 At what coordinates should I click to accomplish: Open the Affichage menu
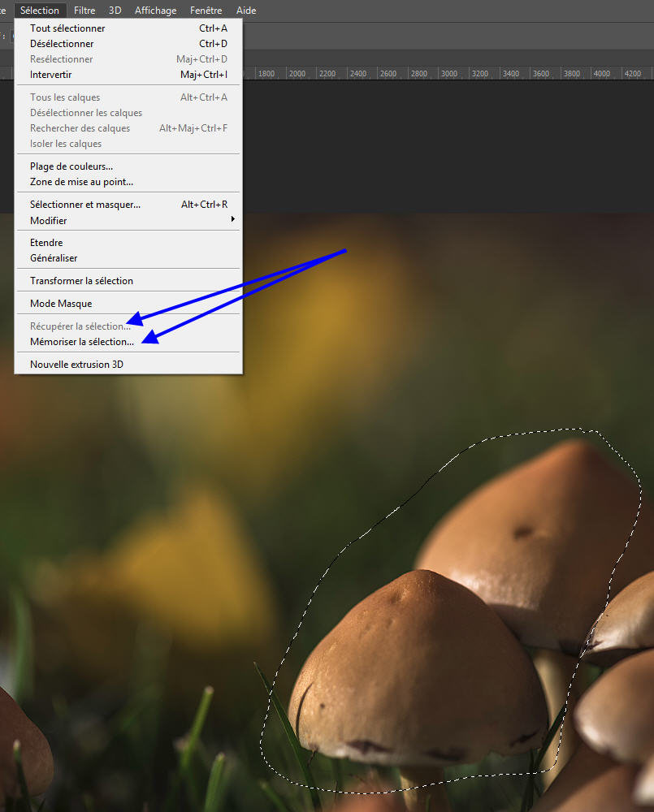coord(155,11)
